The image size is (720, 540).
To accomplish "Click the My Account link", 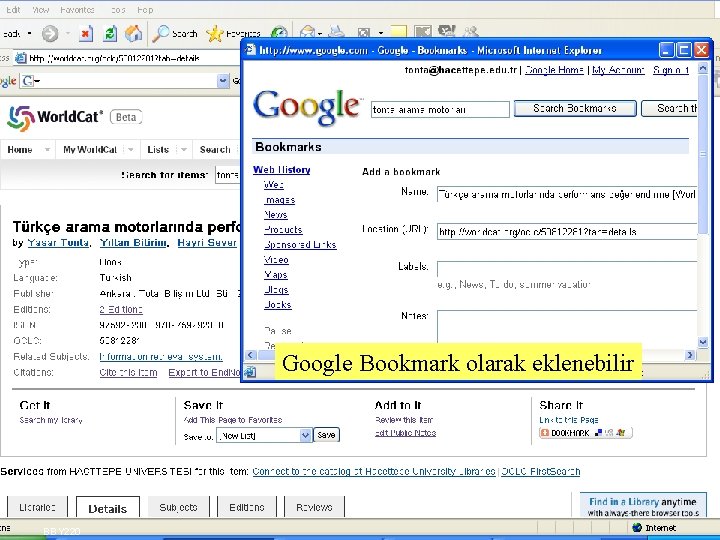I will pos(618,70).
